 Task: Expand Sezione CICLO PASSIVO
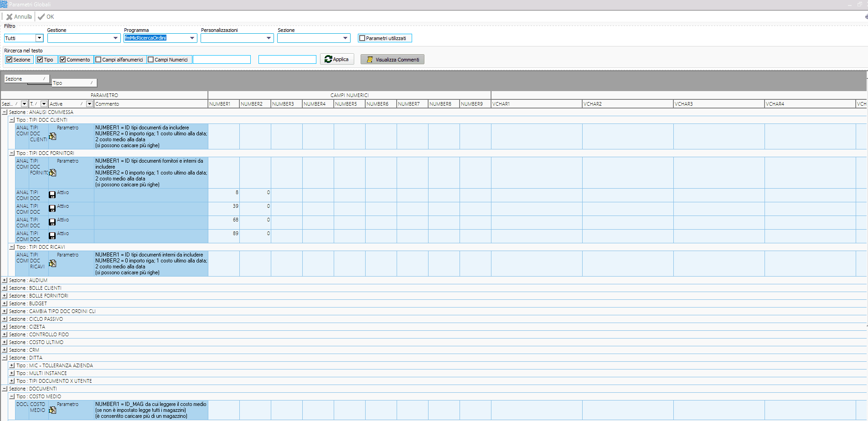coord(5,319)
